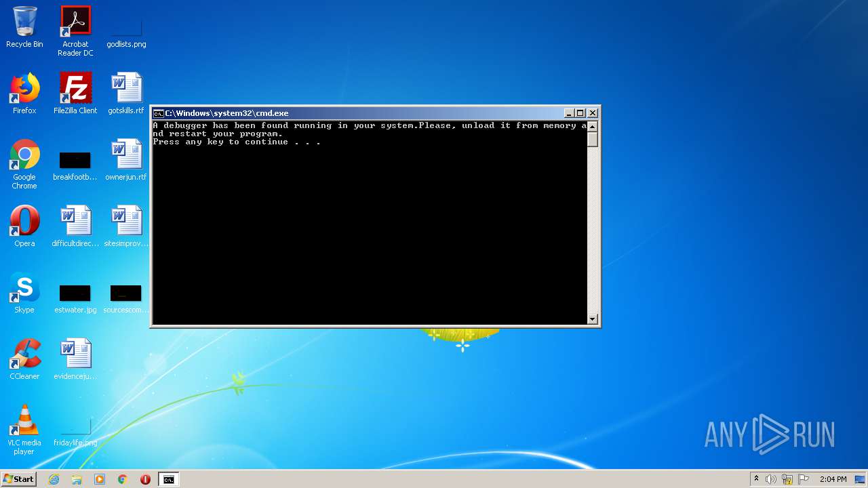Image resolution: width=868 pixels, height=488 pixels.
Task: Launch Internet Explorer from the taskbar
Action: [x=54, y=479]
